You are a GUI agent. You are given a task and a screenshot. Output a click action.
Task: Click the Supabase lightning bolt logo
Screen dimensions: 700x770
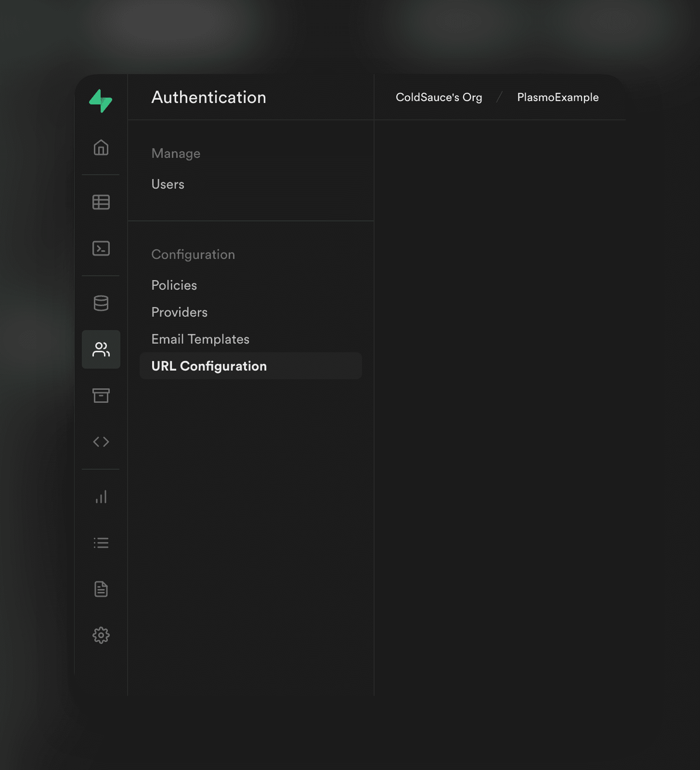(101, 101)
